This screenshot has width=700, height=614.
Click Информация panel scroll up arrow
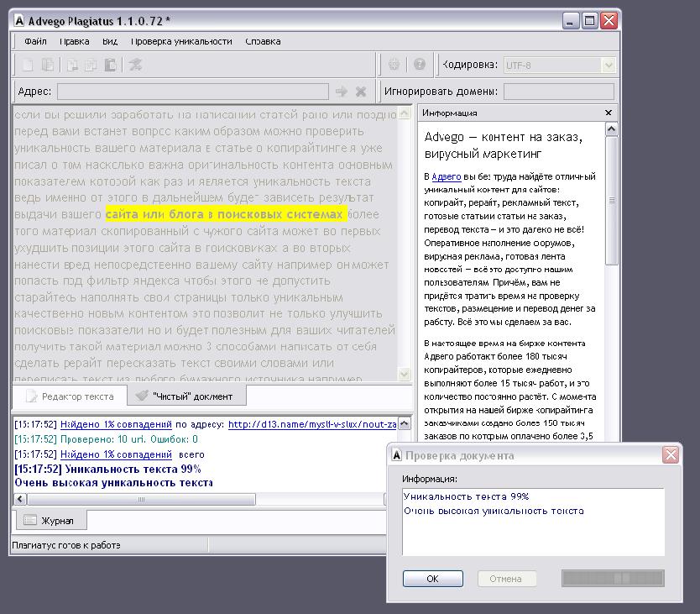click(x=611, y=129)
